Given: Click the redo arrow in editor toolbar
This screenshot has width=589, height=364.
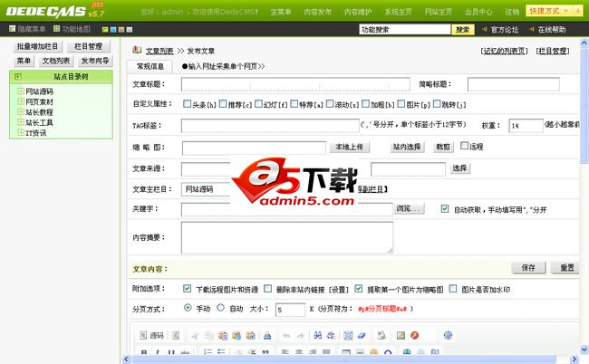Looking at the screenshot, I should pos(300,336).
